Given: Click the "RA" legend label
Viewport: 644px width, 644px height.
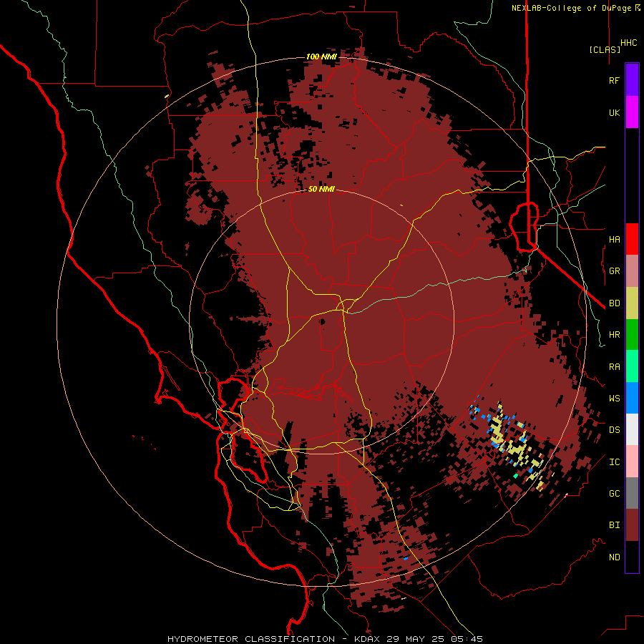Looking at the screenshot, I should (614, 367).
